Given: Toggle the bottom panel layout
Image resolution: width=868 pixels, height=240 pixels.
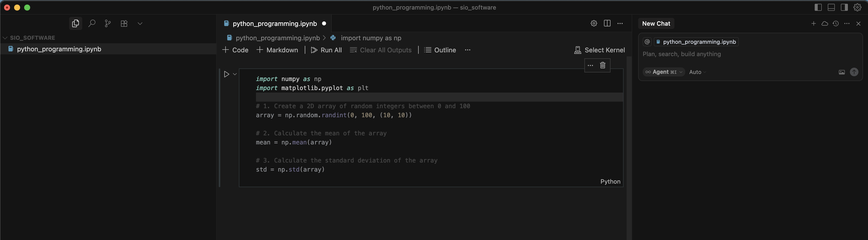Looking at the screenshot, I should (x=831, y=7).
